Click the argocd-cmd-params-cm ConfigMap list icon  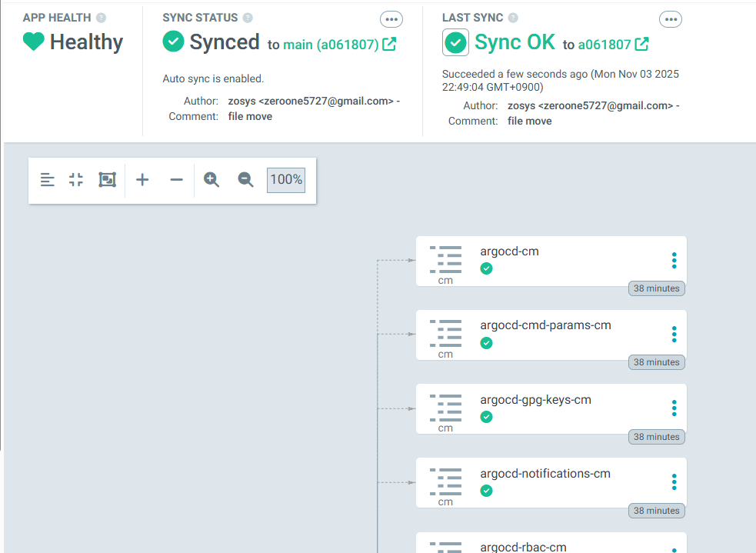(x=445, y=334)
